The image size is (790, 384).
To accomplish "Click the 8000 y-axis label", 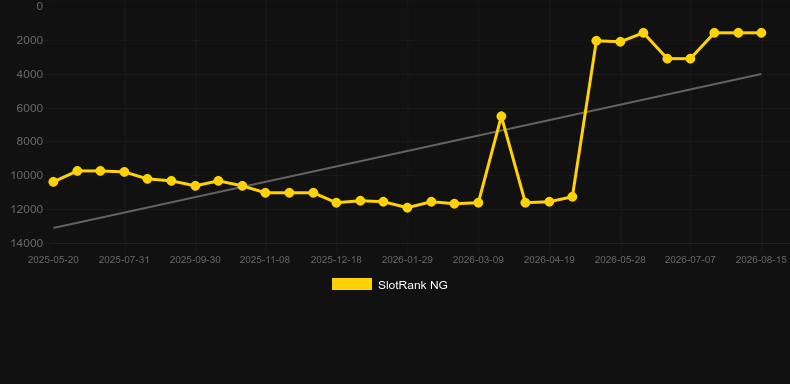I will tap(31, 142).
